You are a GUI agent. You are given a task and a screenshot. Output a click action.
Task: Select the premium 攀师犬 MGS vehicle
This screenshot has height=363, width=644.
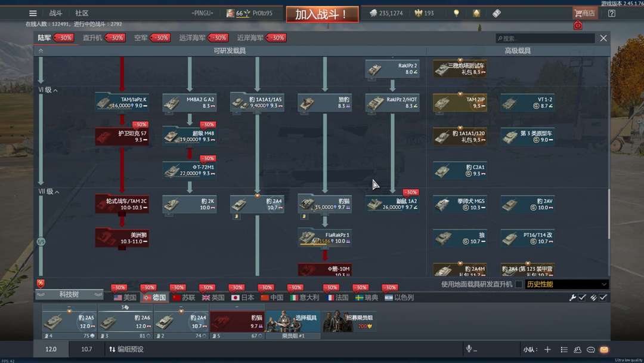point(460,204)
